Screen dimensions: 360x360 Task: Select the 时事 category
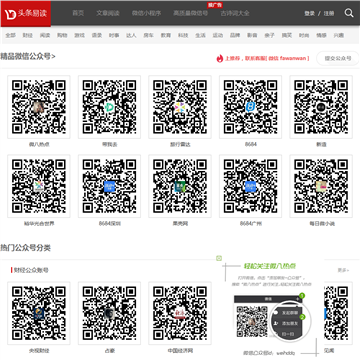[114, 35]
